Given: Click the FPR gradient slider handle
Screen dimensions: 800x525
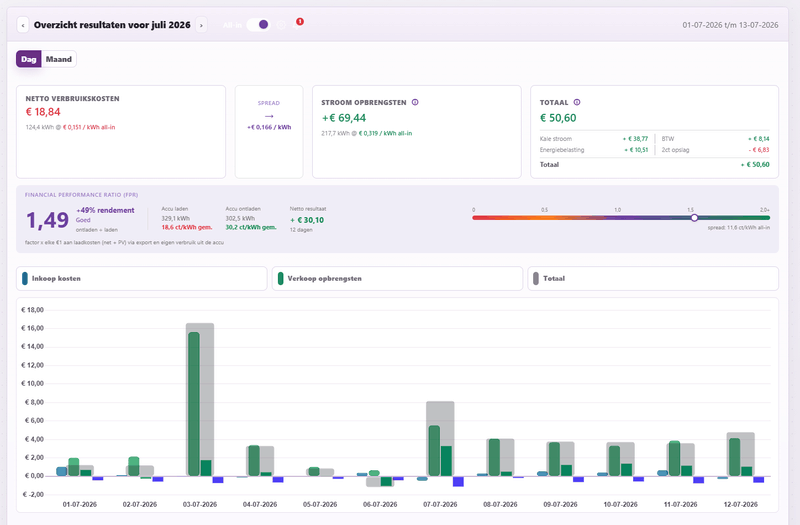Looking at the screenshot, I should coord(694,218).
